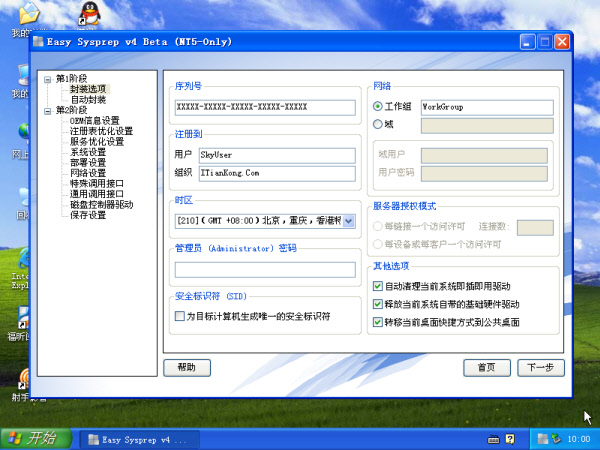Open 特殊调用接口 in the tree
The width and height of the screenshot is (600, 450).
tap(97, 184)
